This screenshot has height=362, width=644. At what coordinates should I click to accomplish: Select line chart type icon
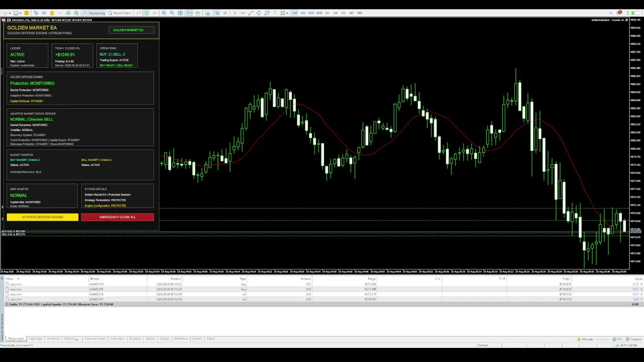point(154,13)
